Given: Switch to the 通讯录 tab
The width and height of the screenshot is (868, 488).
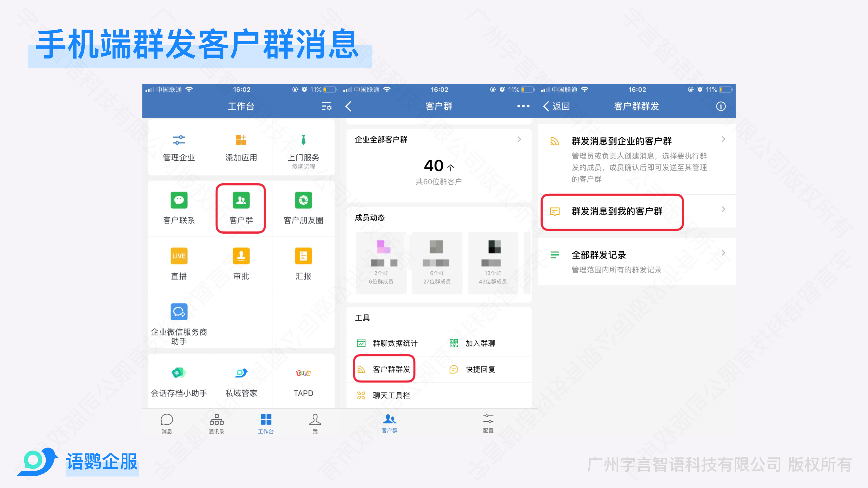Looking at the screenshot, I should (216, 424).
